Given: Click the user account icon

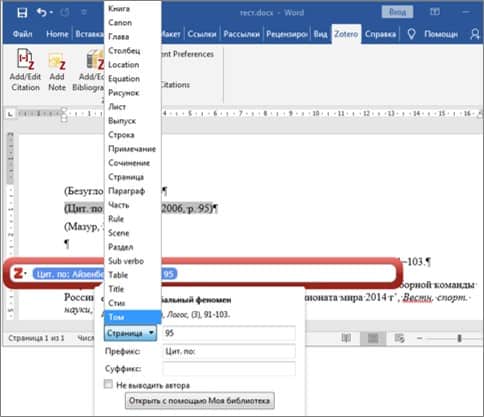Looking at the screenshot, I should pos(475,34).
